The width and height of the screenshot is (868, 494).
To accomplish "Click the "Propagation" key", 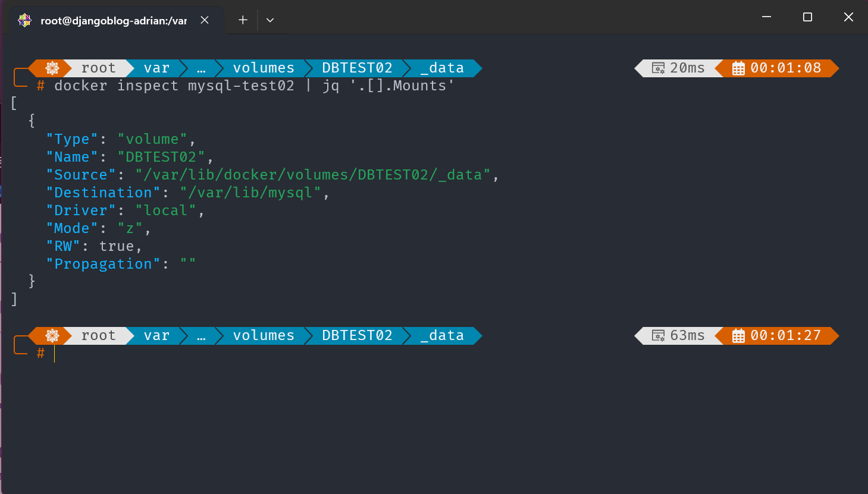I will 104,264.
